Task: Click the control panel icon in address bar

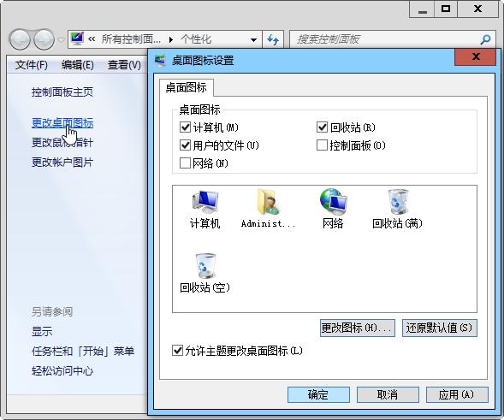Action: pyautogui.click(x=77, y=38)
